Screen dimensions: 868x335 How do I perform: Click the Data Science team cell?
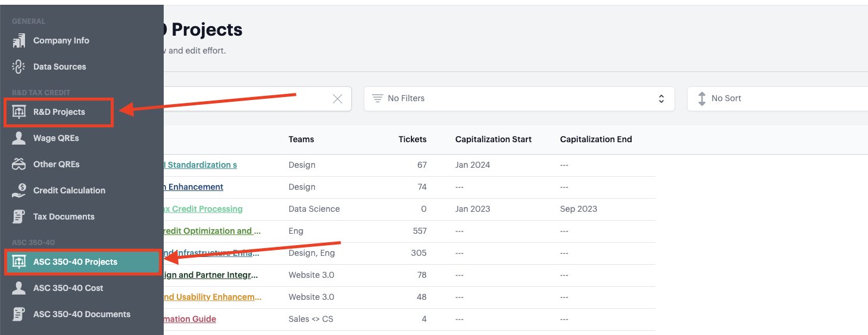tap(314, 209)
